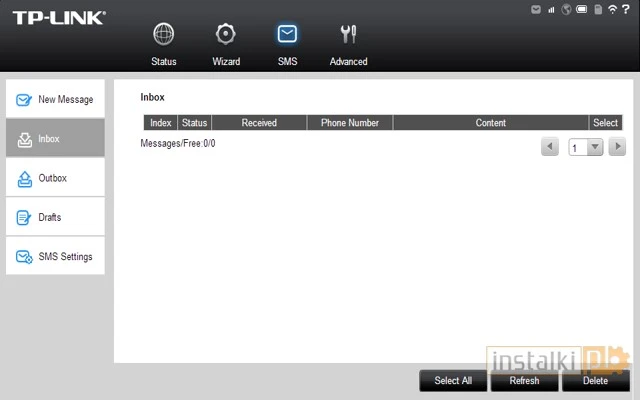Click the unread message envelope status icon
Image resolution: width=640 pixels, height=400 pixels.
pyautogui.click(x=536, y=9)
